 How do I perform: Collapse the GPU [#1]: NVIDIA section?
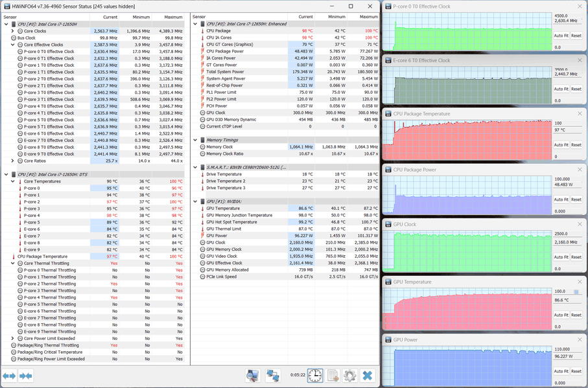coord(195,201)
